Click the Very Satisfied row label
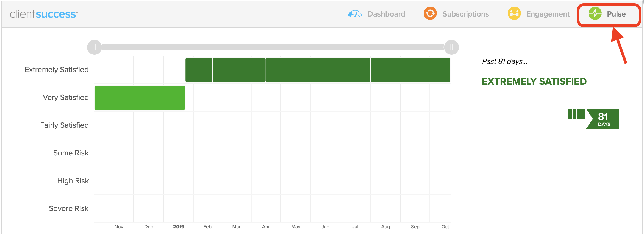 (66, 97)
